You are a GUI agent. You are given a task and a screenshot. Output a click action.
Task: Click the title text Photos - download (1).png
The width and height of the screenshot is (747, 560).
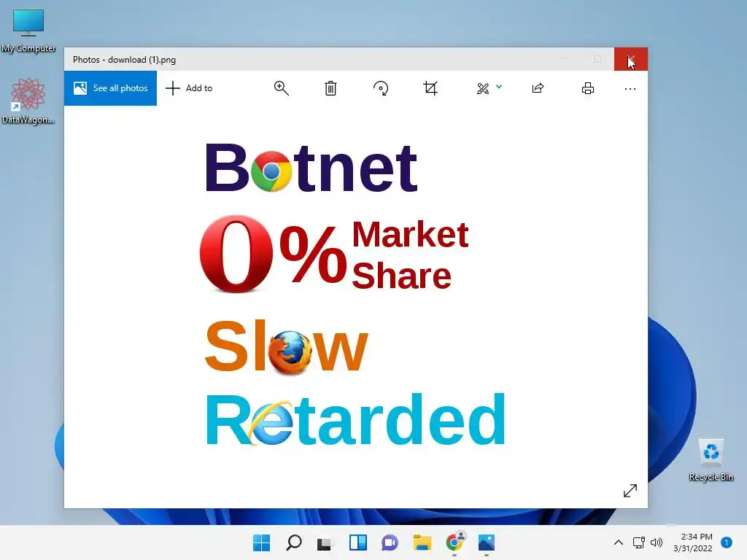124,60
